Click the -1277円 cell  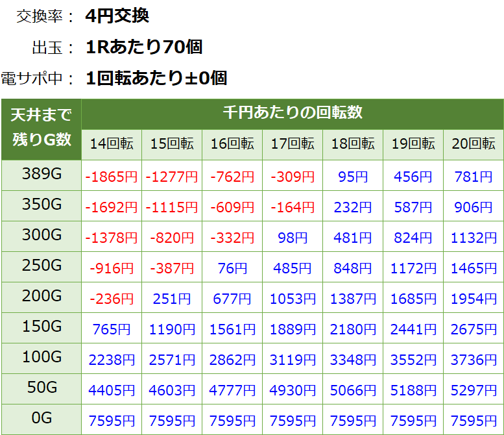(x=172, y=175)
